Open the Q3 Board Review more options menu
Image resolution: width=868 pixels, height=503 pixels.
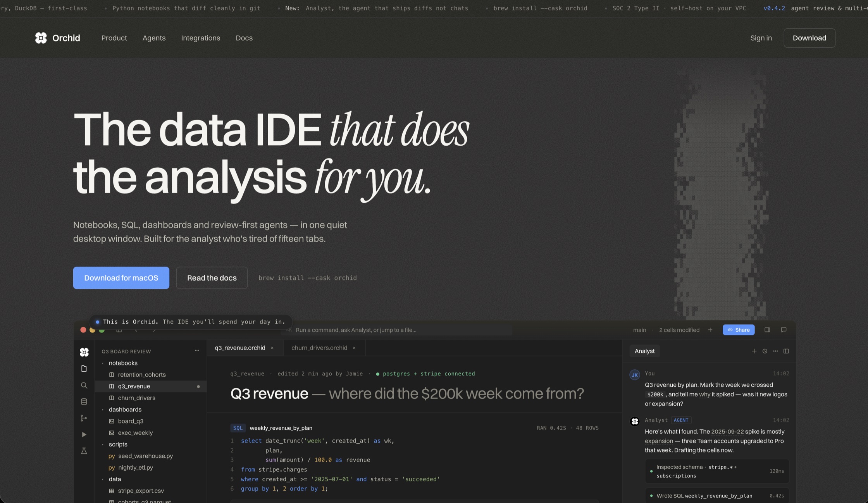(x=197, y=351)
